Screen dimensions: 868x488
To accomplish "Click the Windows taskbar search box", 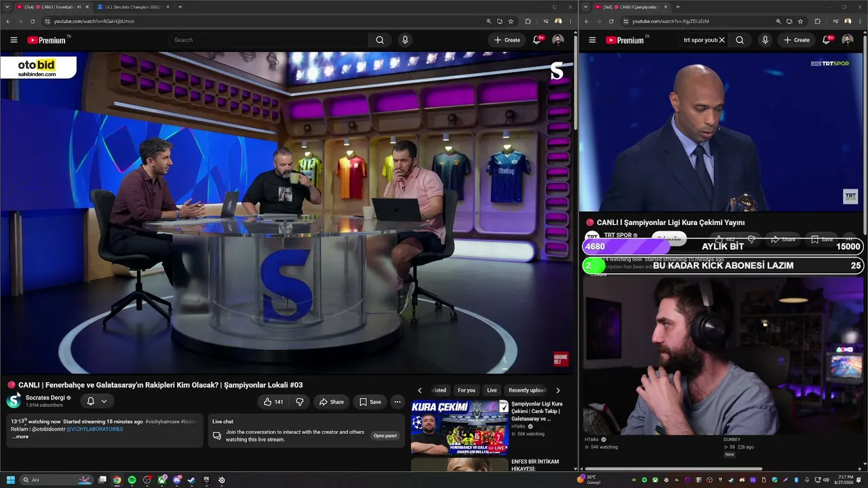I will click(x=57, y=480).
